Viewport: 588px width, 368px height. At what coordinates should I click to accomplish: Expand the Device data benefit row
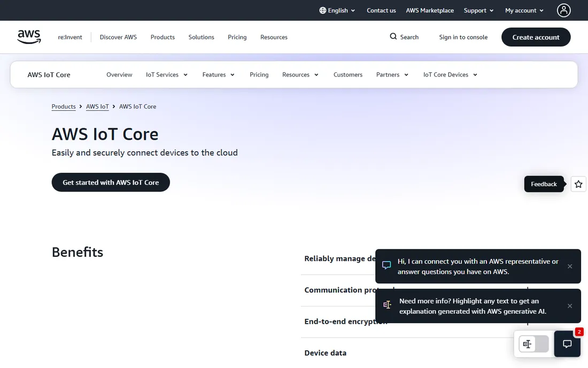(407, 353)
